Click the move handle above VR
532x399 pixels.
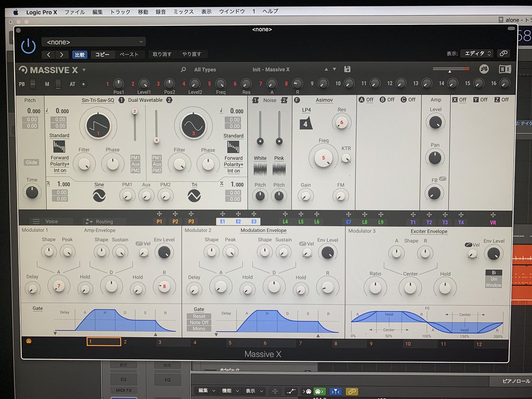(493, 215)
